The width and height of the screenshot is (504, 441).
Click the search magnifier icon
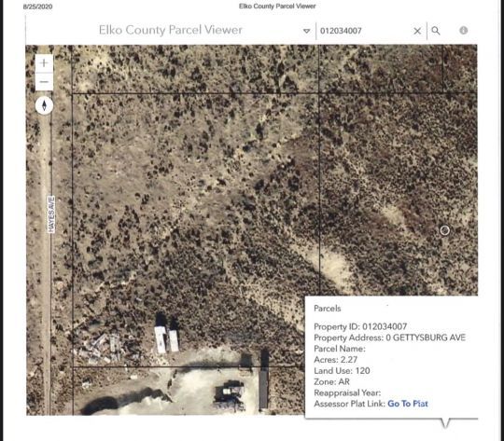click(436, 31)
